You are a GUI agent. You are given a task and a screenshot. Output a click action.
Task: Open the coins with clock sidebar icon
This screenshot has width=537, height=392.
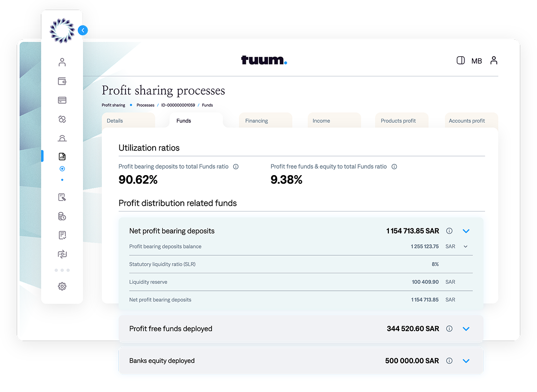point(62,216)
